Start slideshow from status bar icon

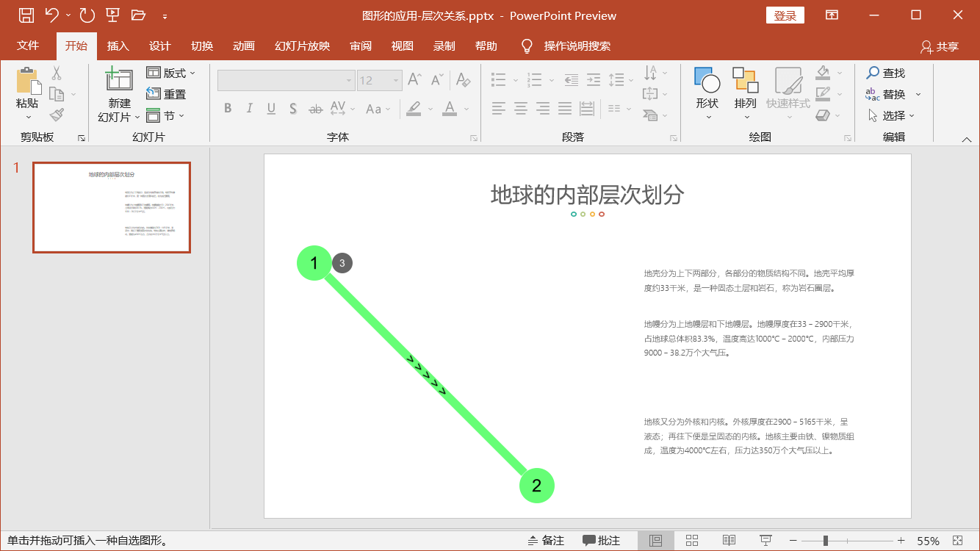coord(765,541)
